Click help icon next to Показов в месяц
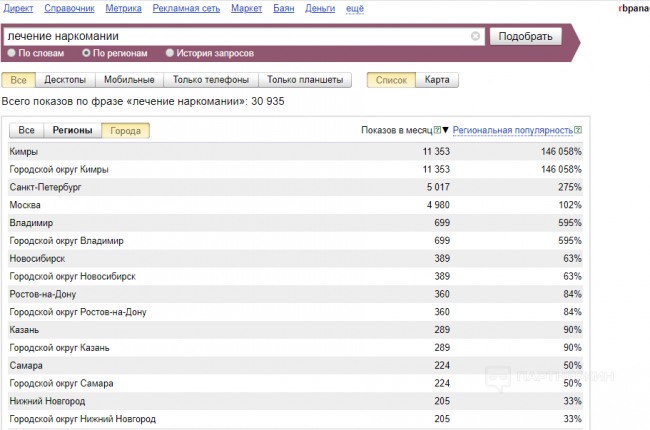Screen dimensions: 650x430 coord(436,130)
